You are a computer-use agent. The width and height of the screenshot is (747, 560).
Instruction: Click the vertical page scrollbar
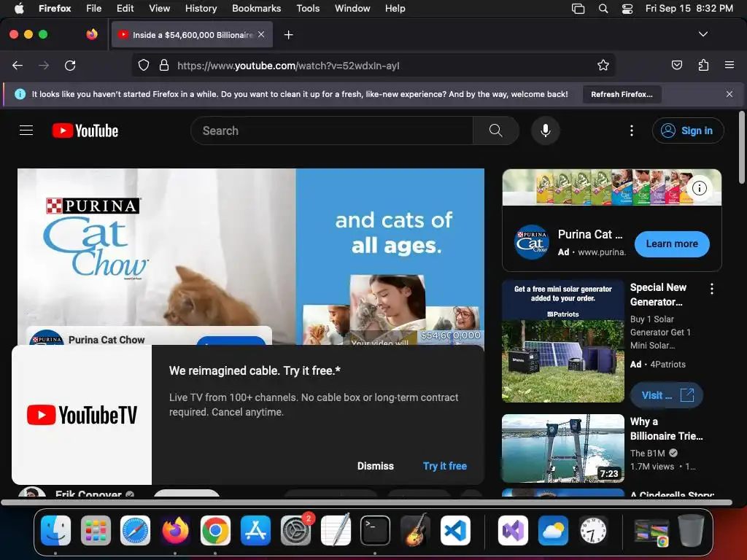(741, 147)
